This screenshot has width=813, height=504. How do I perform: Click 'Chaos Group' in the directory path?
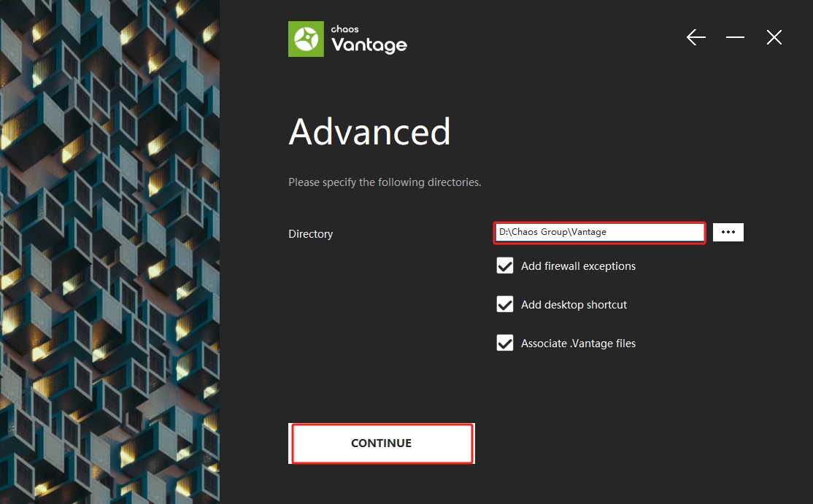tap(539, 232)
